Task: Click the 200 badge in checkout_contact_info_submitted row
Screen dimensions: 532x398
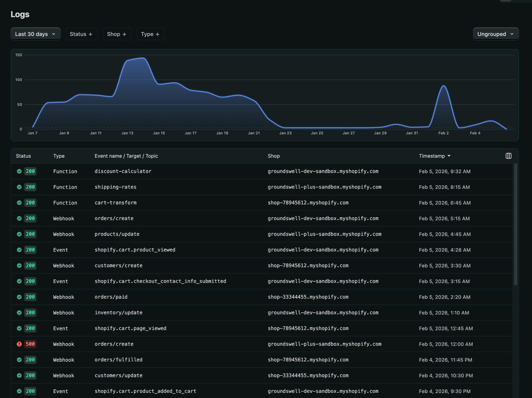Action: tap(30, 281)
